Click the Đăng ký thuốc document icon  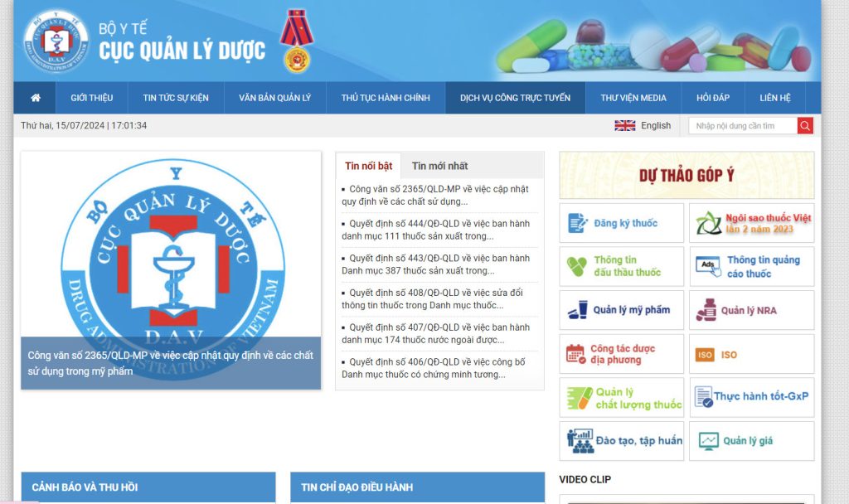[577, 223]
